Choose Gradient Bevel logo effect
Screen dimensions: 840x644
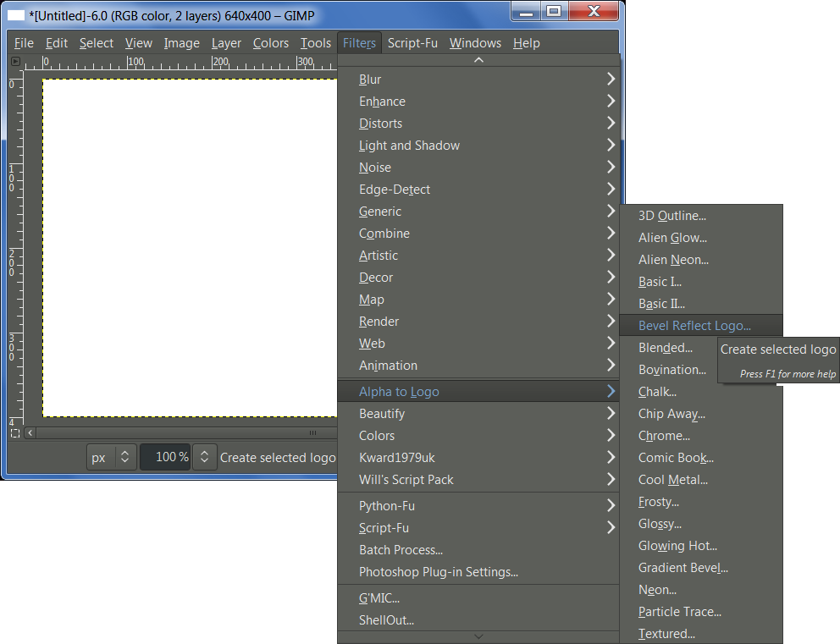coord(701,568)
